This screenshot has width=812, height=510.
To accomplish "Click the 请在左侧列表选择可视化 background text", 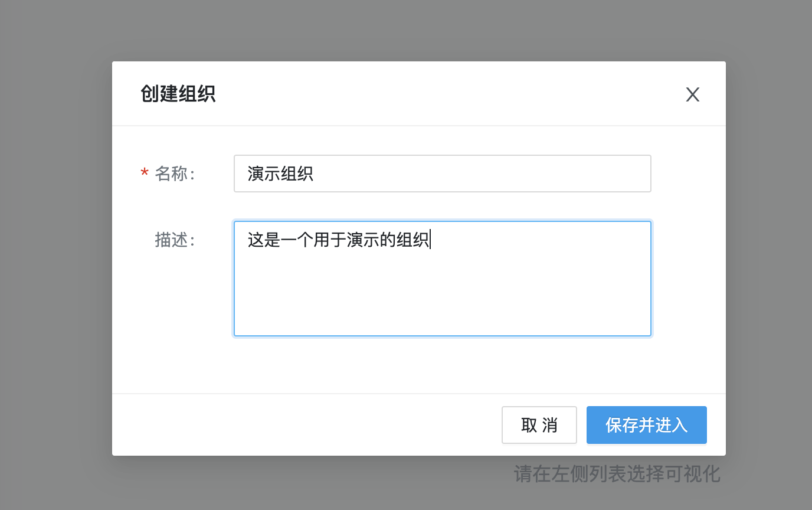I will pos(617,474).
